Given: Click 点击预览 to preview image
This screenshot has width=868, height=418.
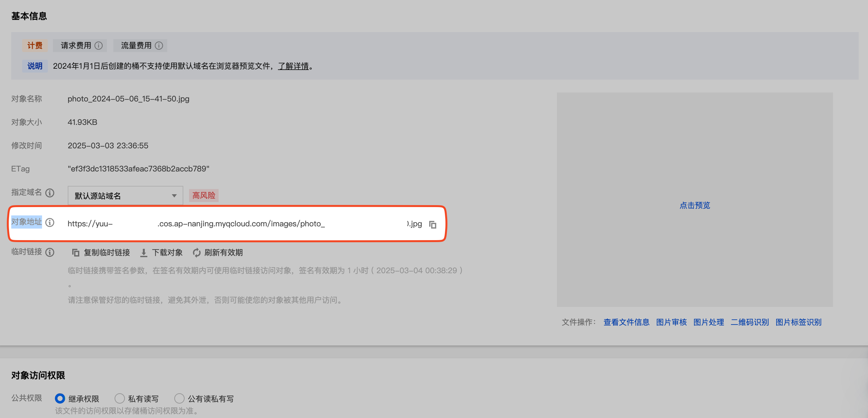Looking at the screenshot, I should pyautogui.click(x=694, y=205).
